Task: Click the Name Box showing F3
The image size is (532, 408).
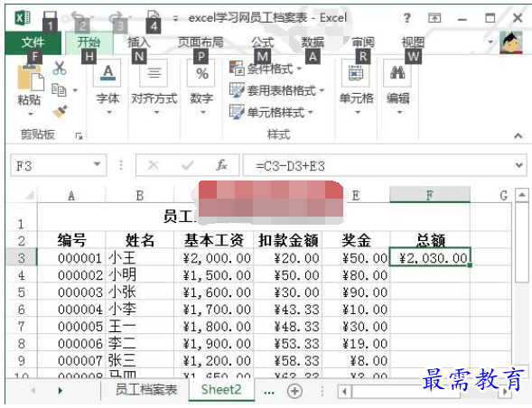Action: (x=51, y=165)
